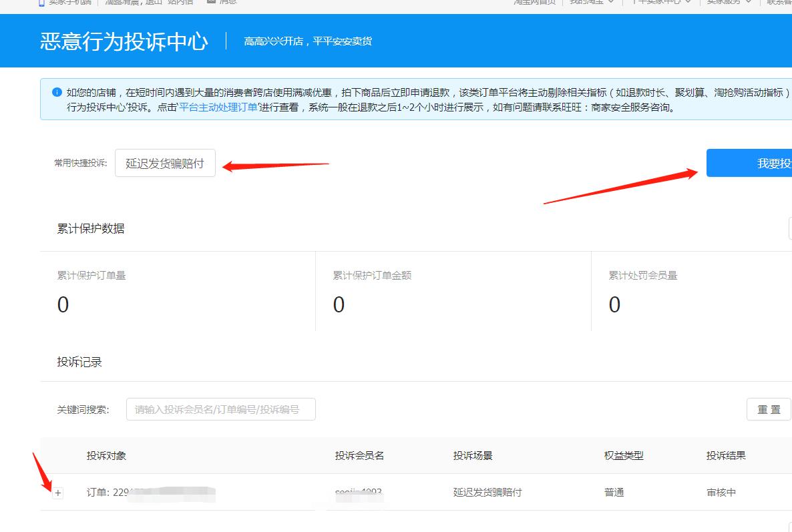
Task: Click the complaint keyword search input box
Action: tap(220, 409)
